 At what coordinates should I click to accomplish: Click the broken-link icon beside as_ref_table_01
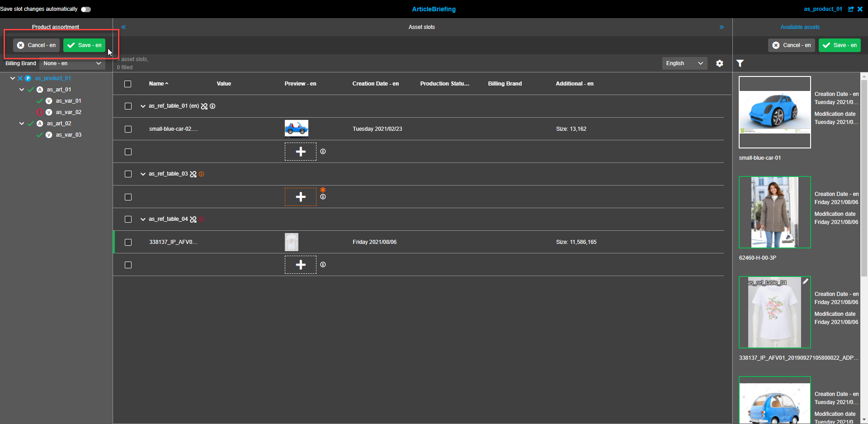tap(204, 106)
